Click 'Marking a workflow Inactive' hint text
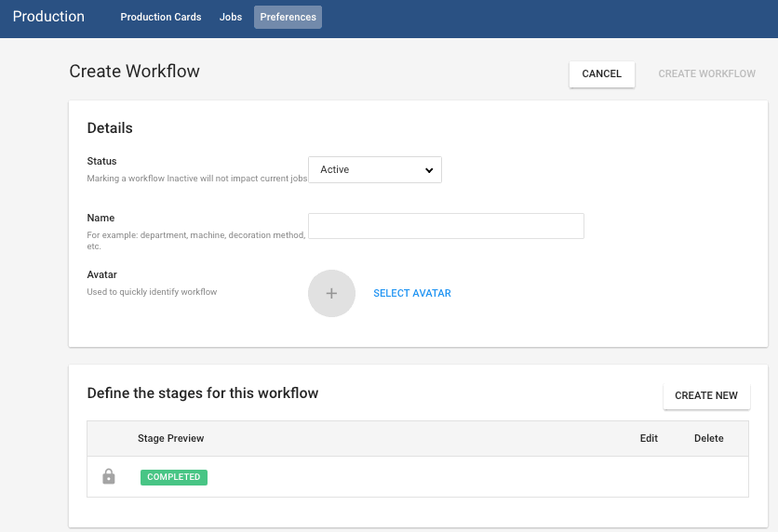This screenshot has height=532, width=778. [197, 179]
